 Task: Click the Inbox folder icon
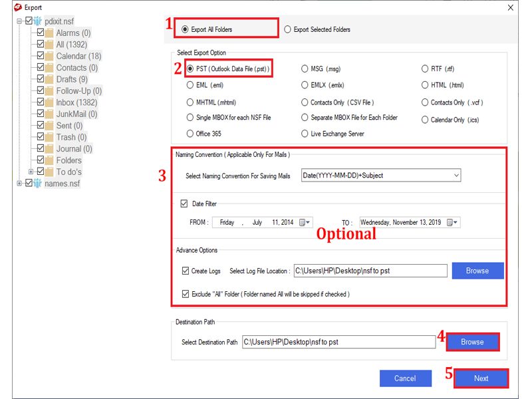(x=50, y=102)
